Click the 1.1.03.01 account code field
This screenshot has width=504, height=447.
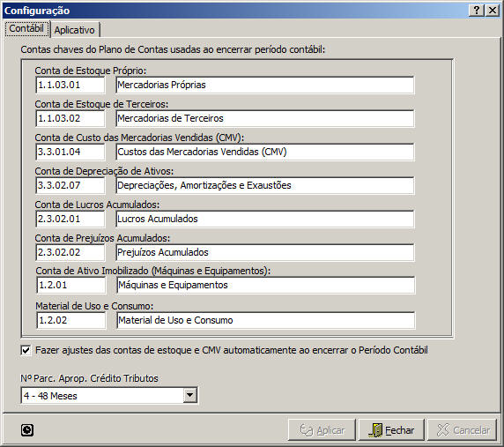click(x=70, y=85)
